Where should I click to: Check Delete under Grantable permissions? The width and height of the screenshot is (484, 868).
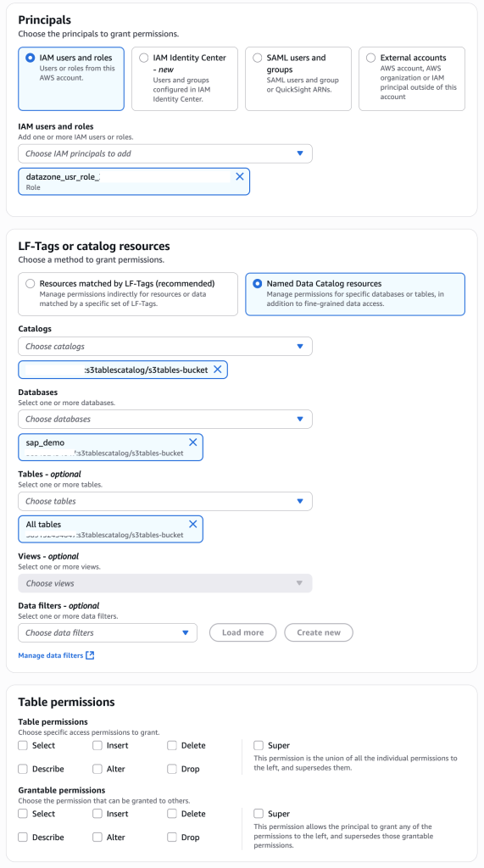point(172,814)
